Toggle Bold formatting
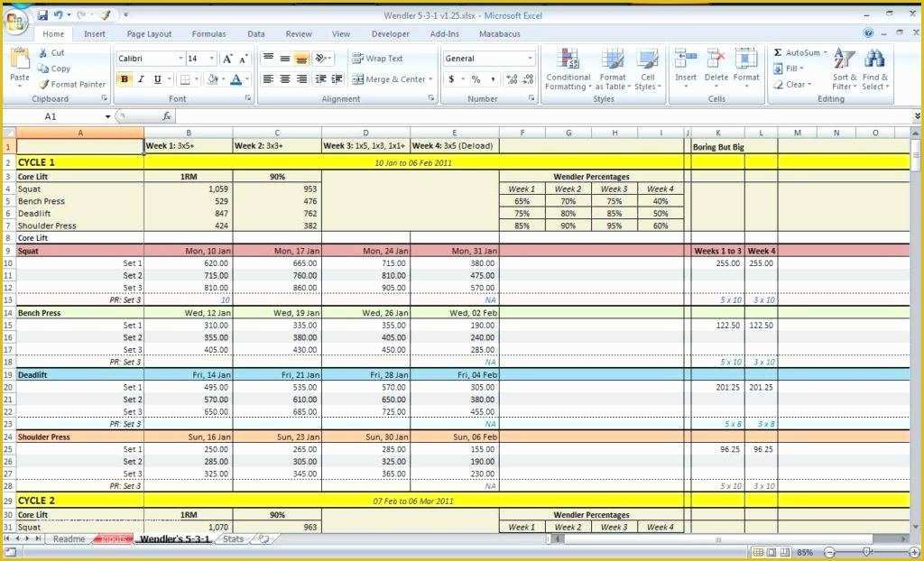Viewport: 924px width, 561px height. pos(125,79)
